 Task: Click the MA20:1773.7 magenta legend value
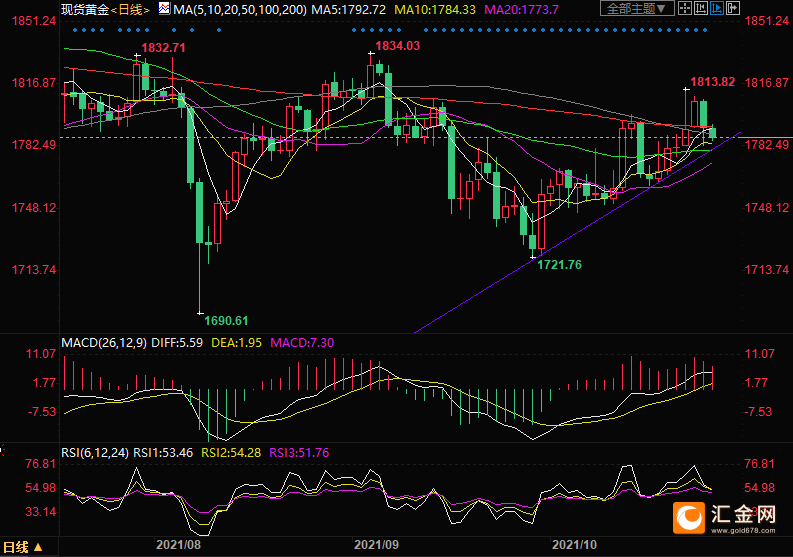(521, 9)
